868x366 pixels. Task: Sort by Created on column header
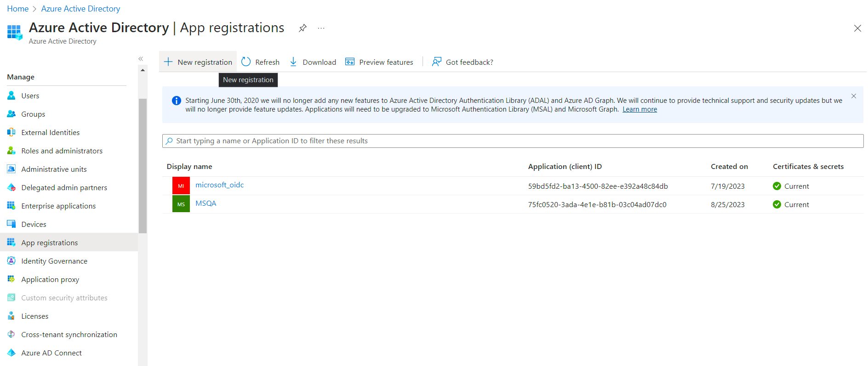click(x=729, y=166)
